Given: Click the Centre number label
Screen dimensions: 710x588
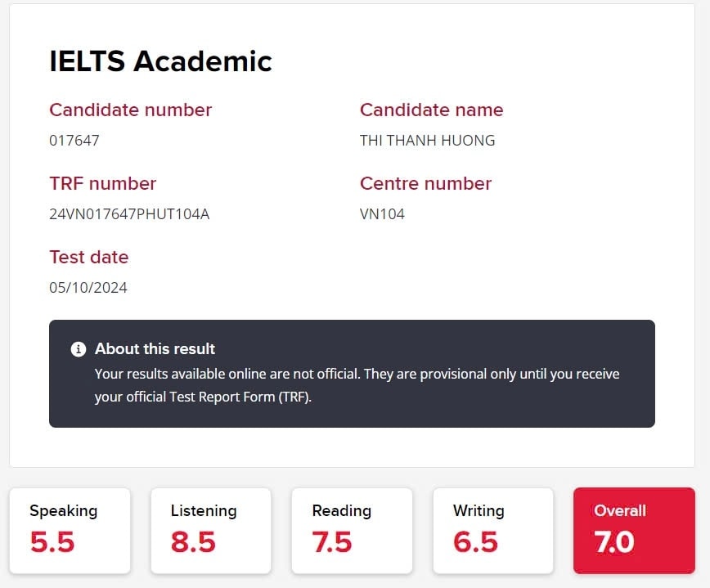Looking at the screenshot, I should [x=425, y=184].
